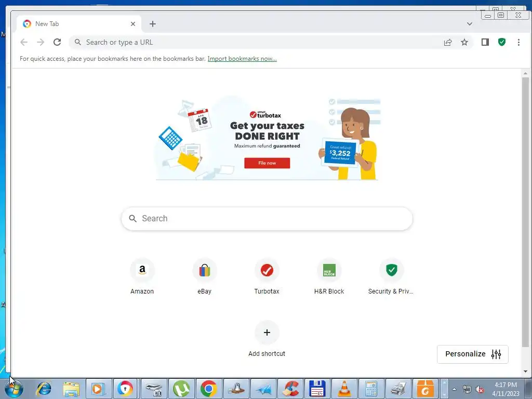532x399 pixels.
Task: Open the paper airplane app in taskbar
Action: [263, 389]
